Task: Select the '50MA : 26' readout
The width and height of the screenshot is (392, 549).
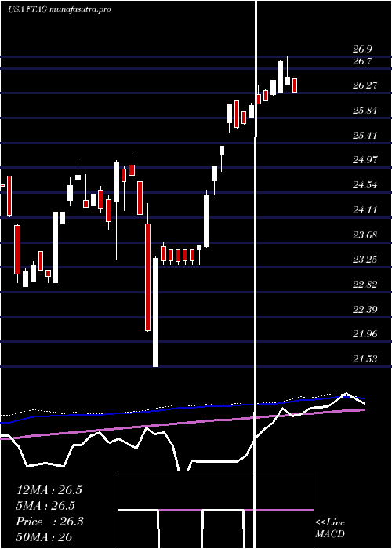Action: click(x=44, y=537)
